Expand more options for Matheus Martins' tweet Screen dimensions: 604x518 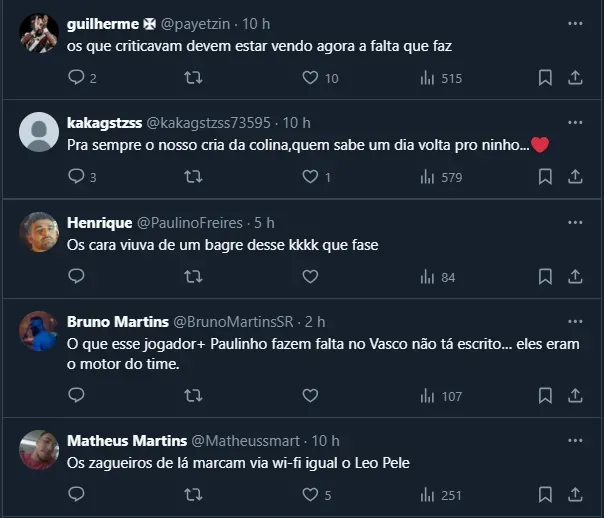point(575,440)
